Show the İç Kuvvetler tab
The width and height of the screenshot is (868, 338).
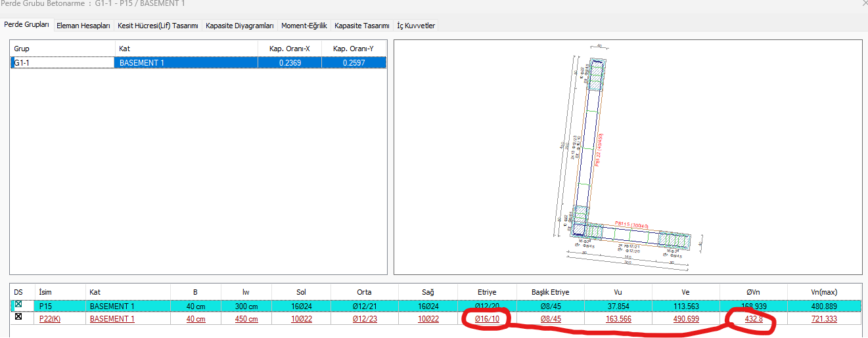(x=416, y=26)
